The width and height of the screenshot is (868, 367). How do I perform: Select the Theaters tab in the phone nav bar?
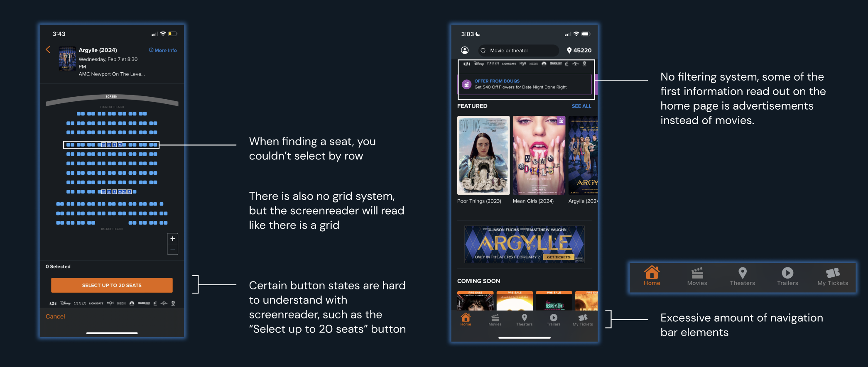pyautogui.click(x=524, y=320)
